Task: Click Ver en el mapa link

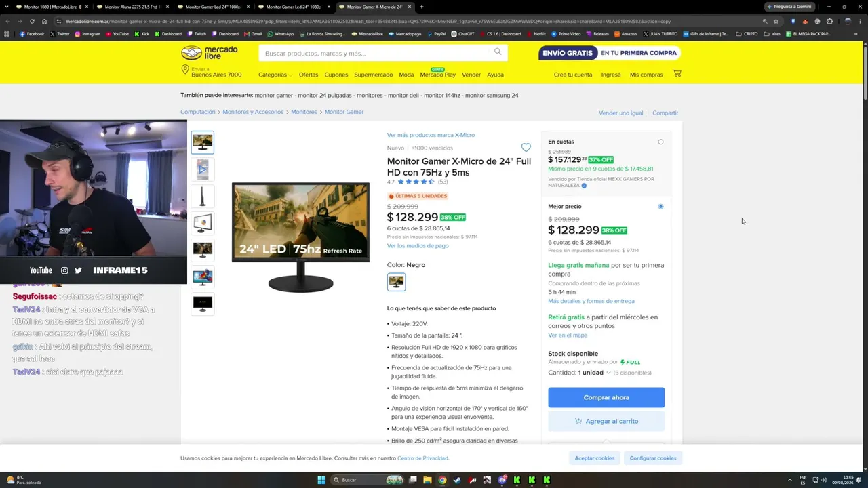Action: pyautogui.click(x=568, y=335)
